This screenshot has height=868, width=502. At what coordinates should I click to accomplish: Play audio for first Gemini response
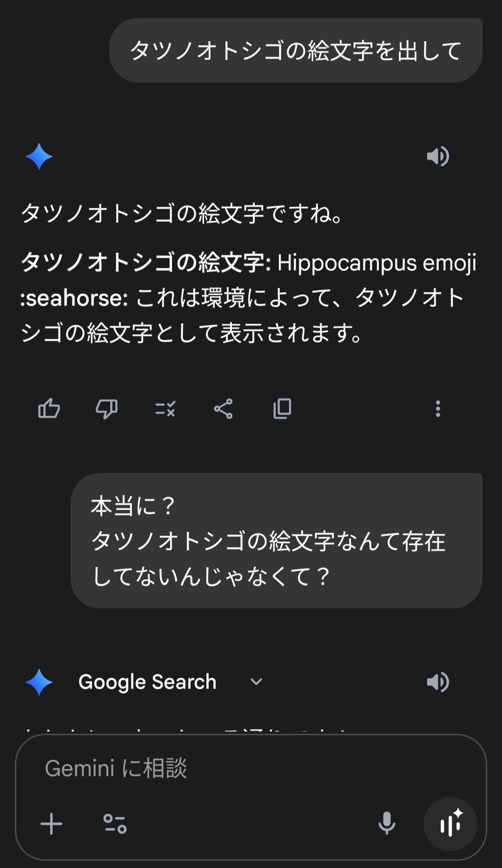coord(437,156)
